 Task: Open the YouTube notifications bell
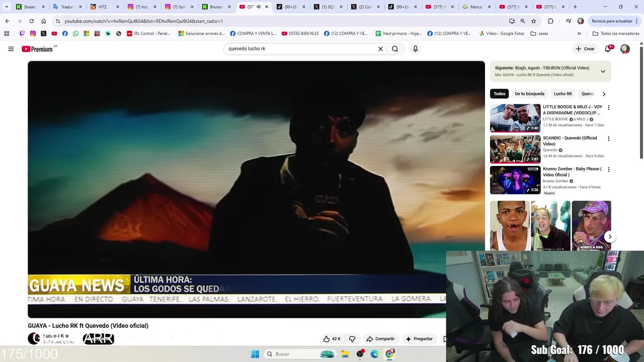pos(608,49)
